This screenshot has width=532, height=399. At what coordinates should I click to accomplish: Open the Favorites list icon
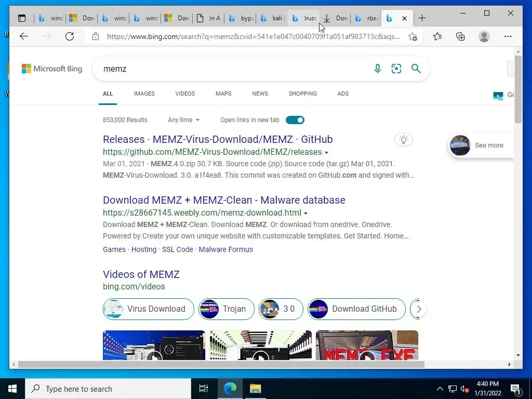[x=437, y=36]
